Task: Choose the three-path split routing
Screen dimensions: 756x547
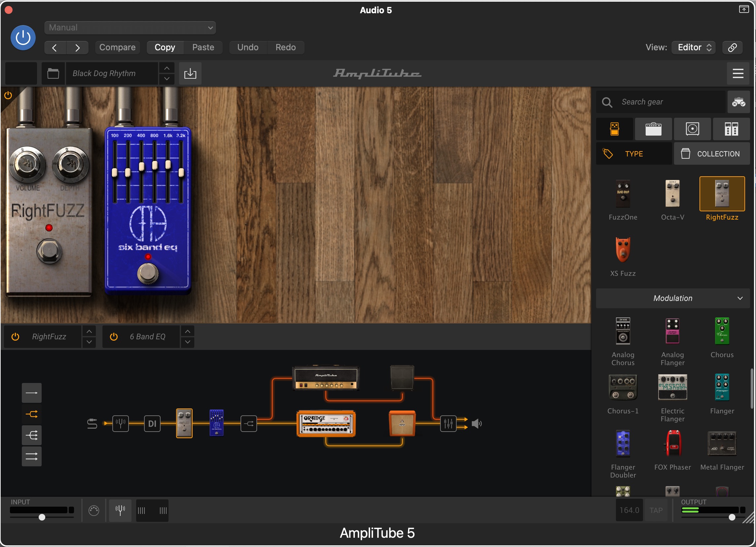Action: coord(32,435)
